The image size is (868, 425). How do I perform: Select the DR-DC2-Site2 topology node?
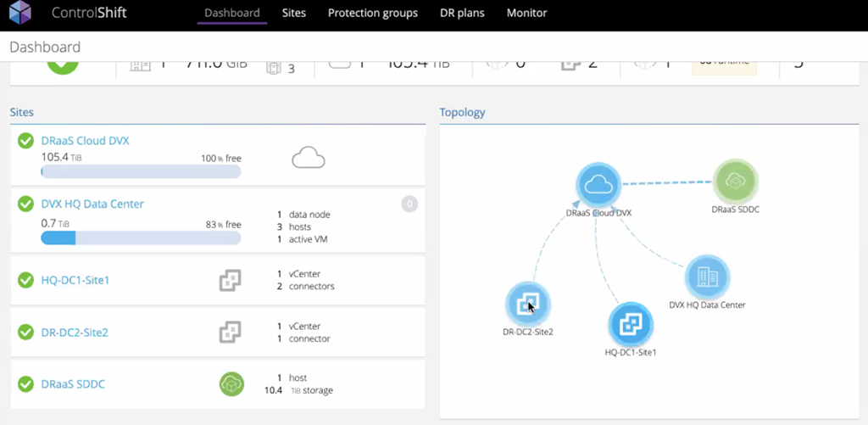[527, 305]
